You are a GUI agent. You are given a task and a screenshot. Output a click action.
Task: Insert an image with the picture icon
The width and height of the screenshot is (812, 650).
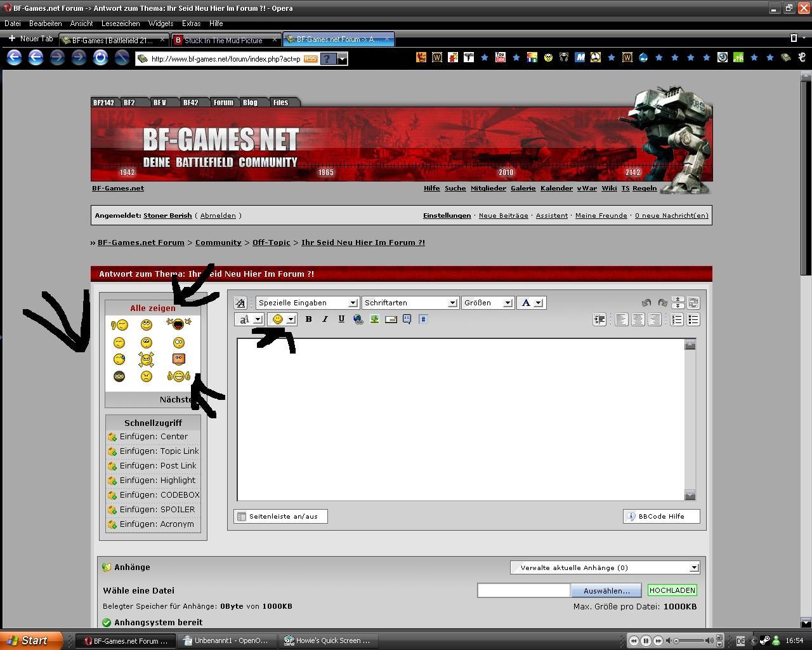[x=374, y=319]
